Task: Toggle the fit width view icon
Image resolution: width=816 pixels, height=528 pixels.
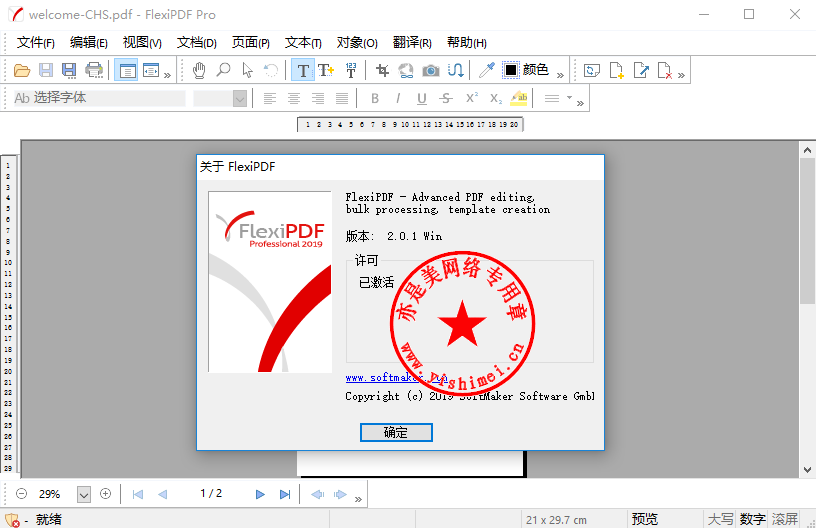Action: (x=151, y=70)
